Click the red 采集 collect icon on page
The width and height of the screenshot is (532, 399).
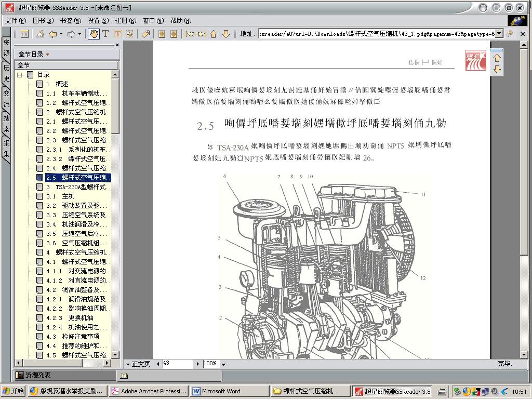click(476, 60)
